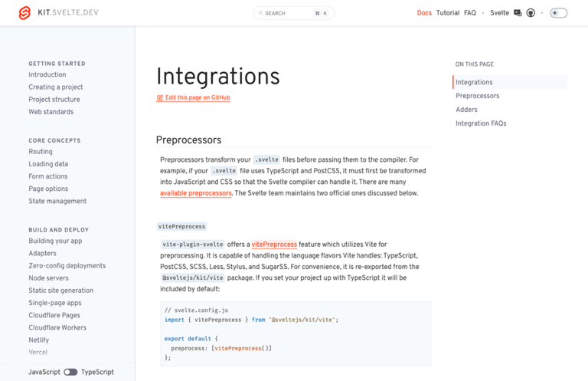Open the GitHub repository icon

tap(531, 13)
